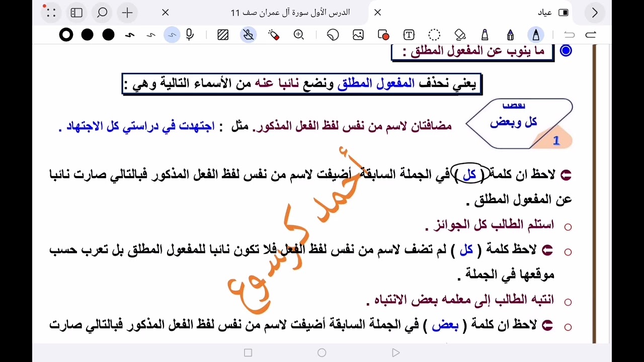
Task: Click the circled word كل
Action: pos(469,174)
